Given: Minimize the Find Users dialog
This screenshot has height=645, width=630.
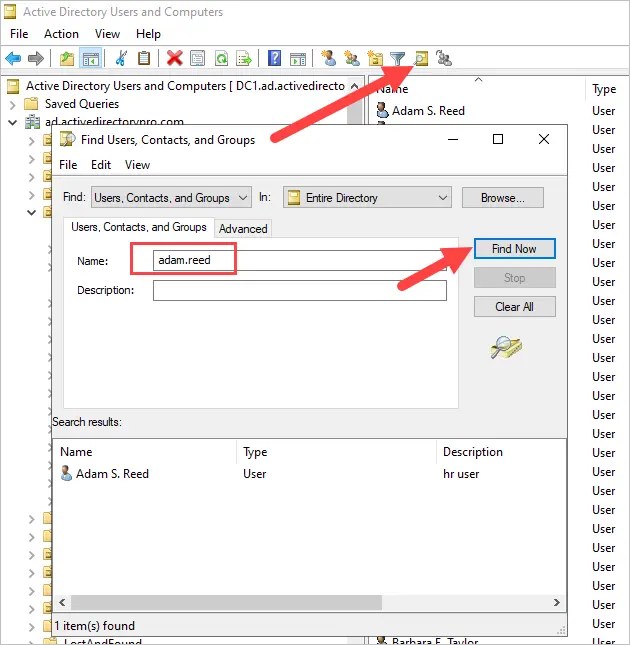Looking at the screenshot, I should (x=453, y=139).
